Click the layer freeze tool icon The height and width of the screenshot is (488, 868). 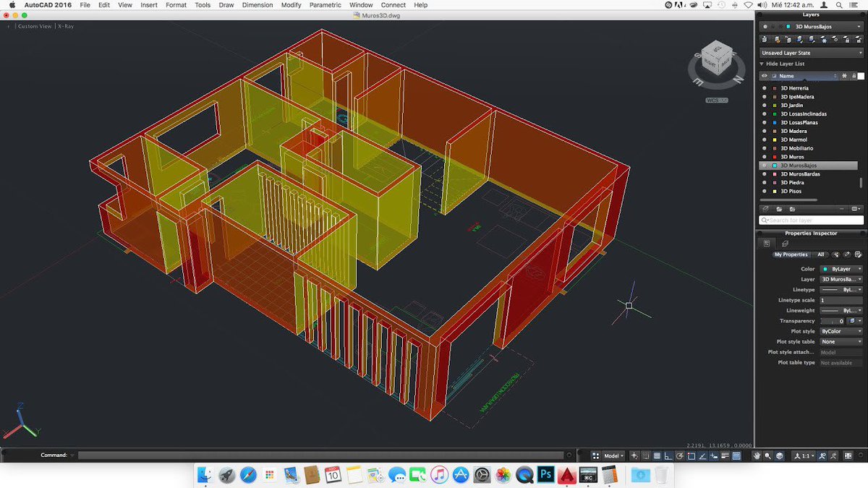pyautogui.click(x=825, y=39)
